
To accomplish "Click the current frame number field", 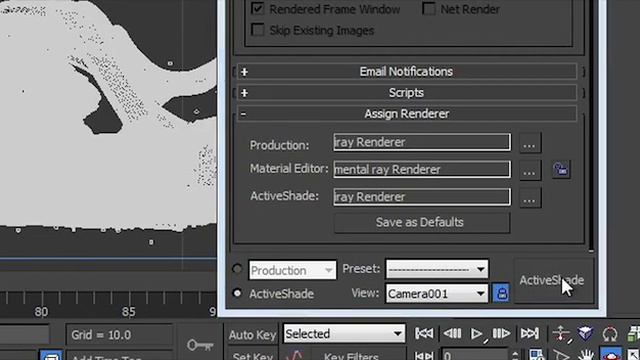I will 475,355.
